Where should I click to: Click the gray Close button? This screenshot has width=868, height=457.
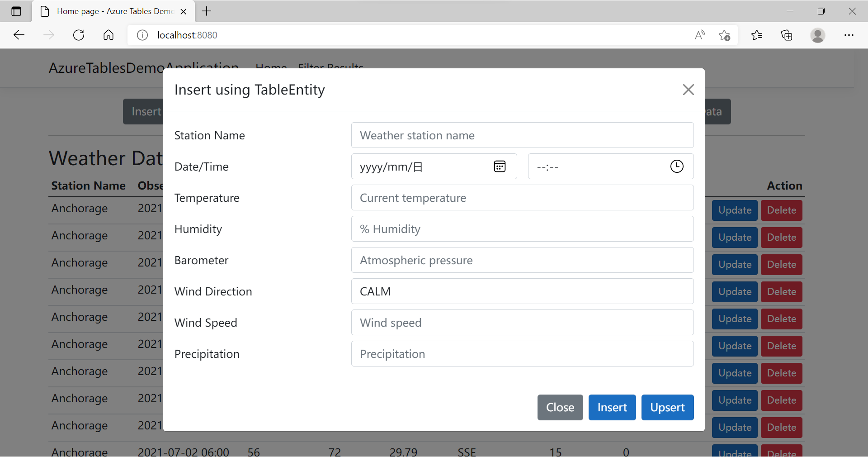pos(560,407)
